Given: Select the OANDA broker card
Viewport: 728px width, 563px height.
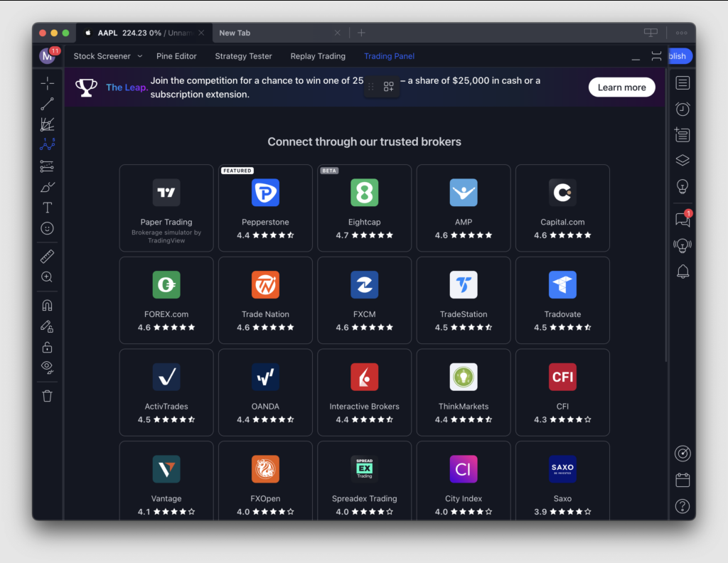Looking at the screenshot, I should (265, 392).
